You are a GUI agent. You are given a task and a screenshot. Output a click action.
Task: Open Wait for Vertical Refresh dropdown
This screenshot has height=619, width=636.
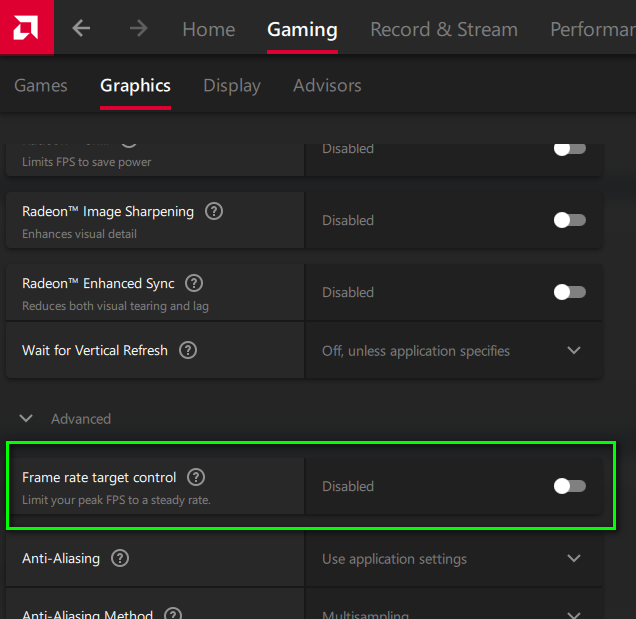coord(573,351)
